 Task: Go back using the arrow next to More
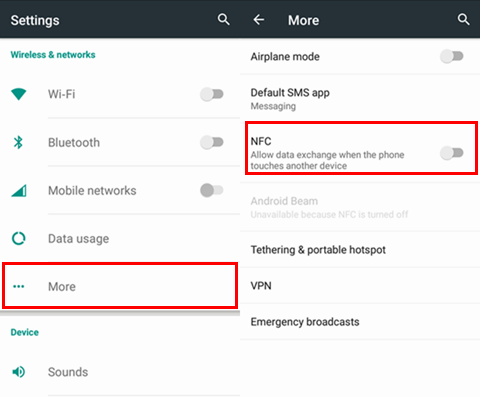[259, 20]
